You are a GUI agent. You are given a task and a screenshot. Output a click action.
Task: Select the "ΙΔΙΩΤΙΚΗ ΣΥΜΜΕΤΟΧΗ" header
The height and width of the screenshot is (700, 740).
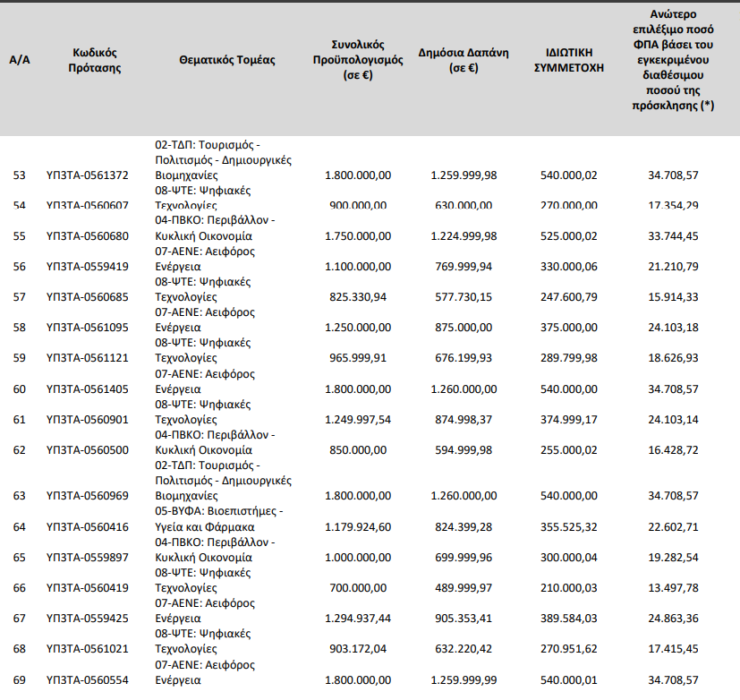pos(568,60)
